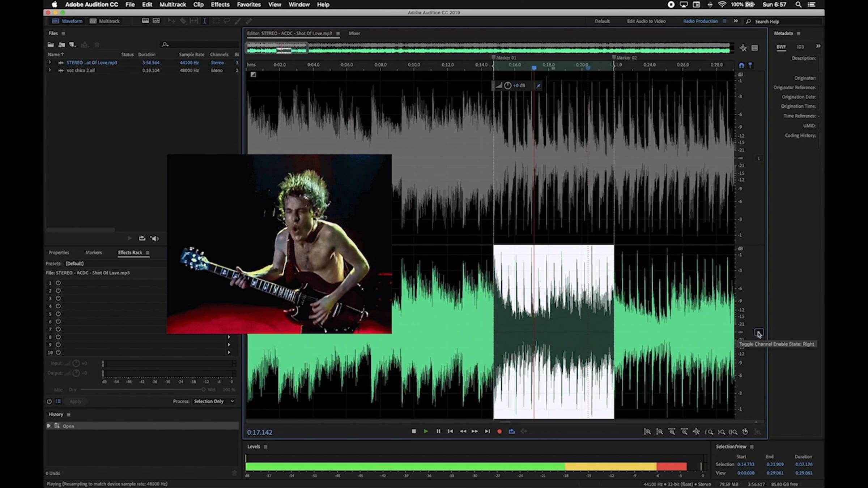The image size is (868, 488).
Task: Toggle right channel enable state
Action: point(758,333)
